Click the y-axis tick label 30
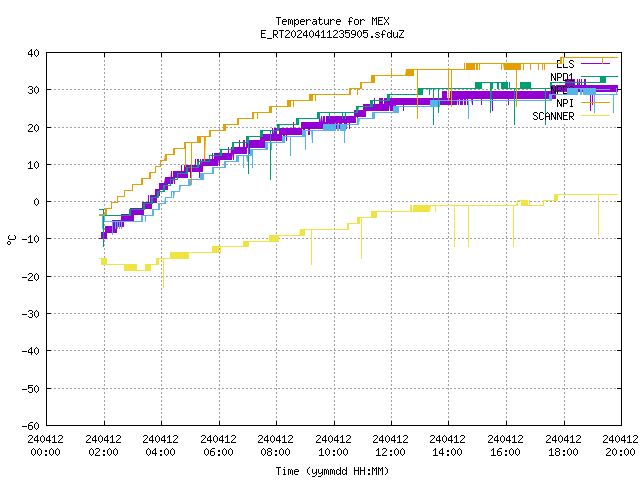 (x=33, y=90)
